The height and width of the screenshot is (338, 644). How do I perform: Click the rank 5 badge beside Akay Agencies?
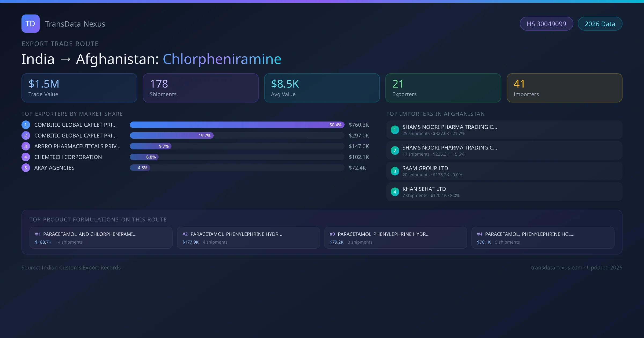point(25,168)
